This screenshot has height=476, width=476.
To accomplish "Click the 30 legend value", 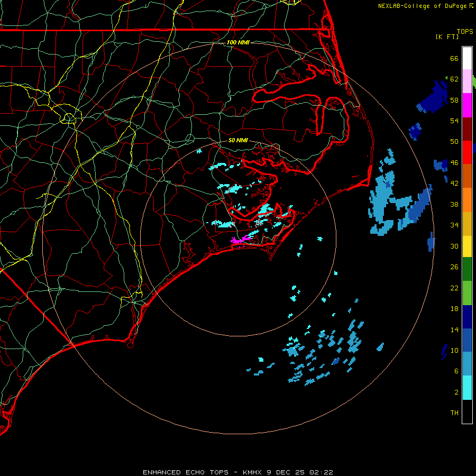I will (x=454, y=246).
